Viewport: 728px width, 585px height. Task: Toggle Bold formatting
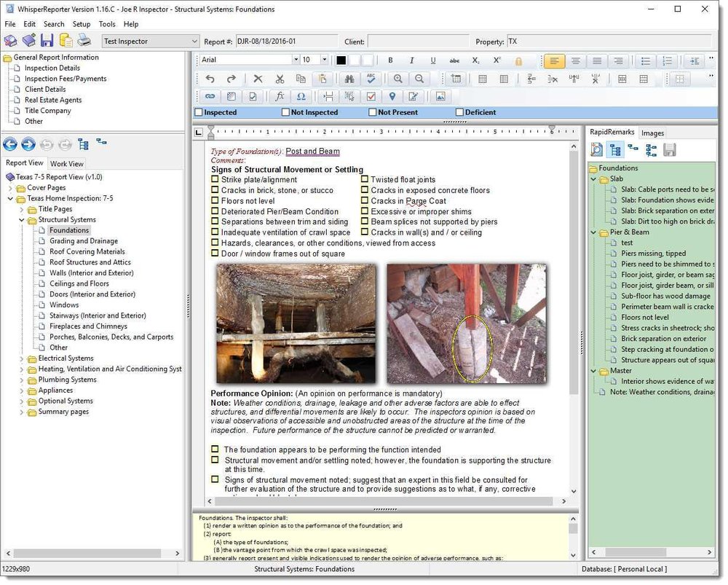tap(390, 60)
